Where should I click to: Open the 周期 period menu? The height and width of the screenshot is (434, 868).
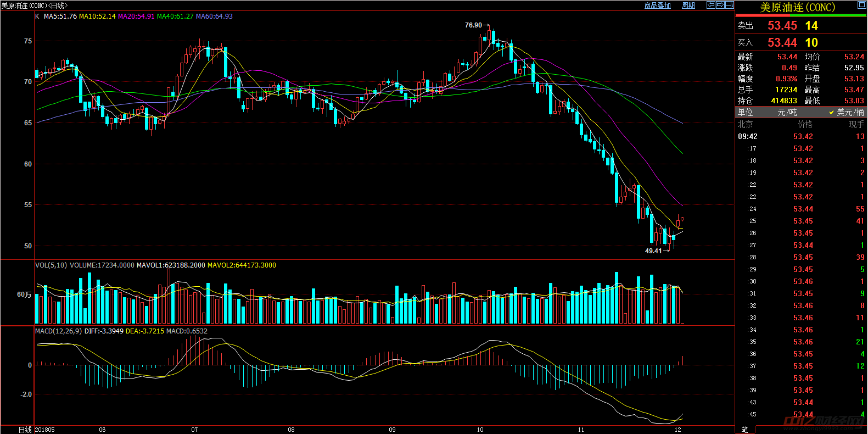(x=688, y=5)
